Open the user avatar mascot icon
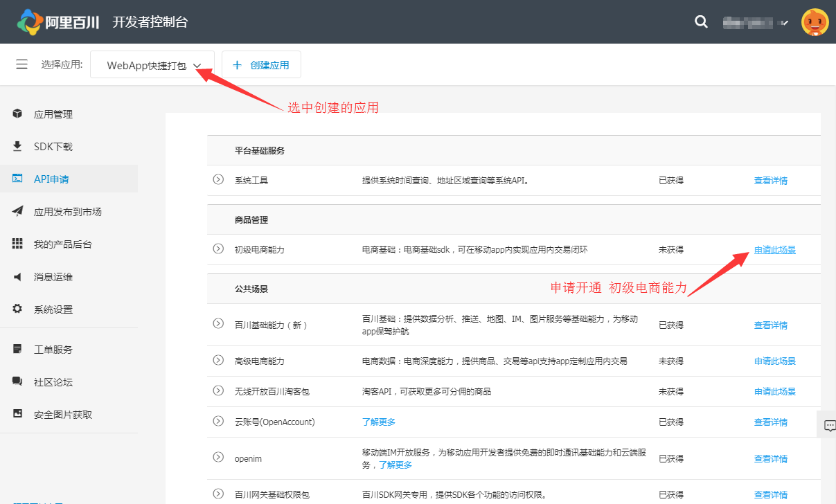Image resolution: width=836 pixels, height=504 pixels. point(815,22)
